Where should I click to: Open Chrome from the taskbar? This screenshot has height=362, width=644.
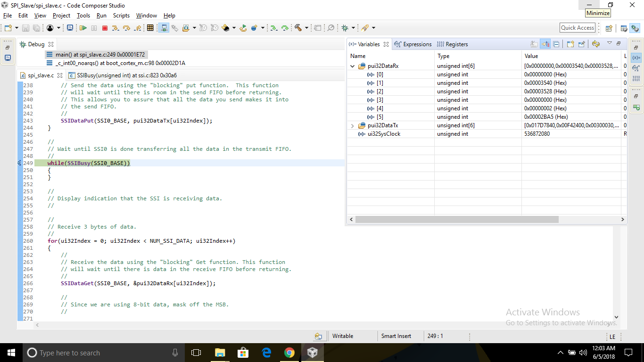coord(289,353)
